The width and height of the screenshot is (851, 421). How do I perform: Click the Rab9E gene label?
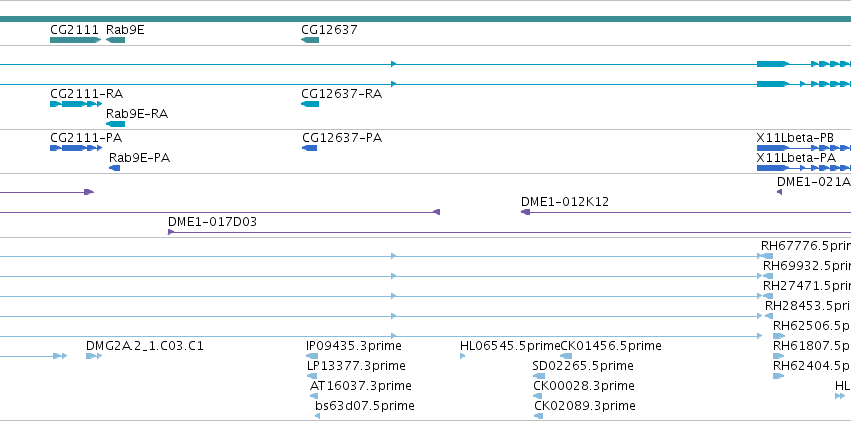click(x=125, y=30)
